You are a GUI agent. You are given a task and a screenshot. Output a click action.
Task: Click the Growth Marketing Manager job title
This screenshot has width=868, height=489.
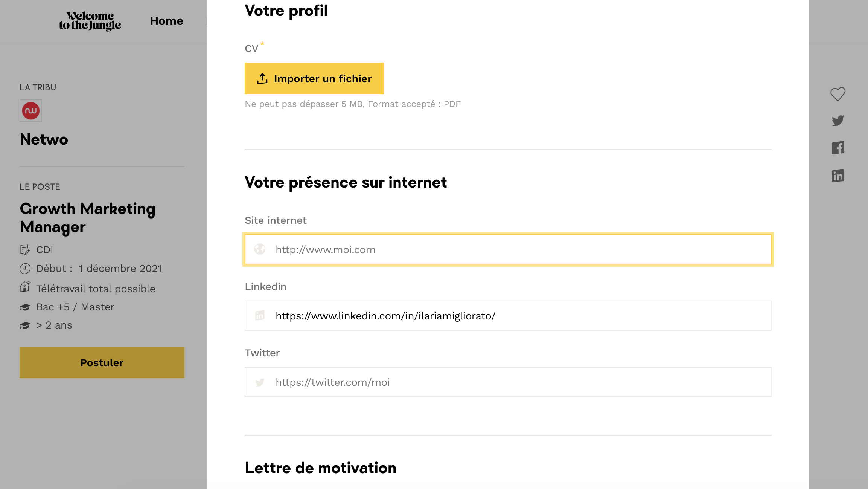pos(87,218)
